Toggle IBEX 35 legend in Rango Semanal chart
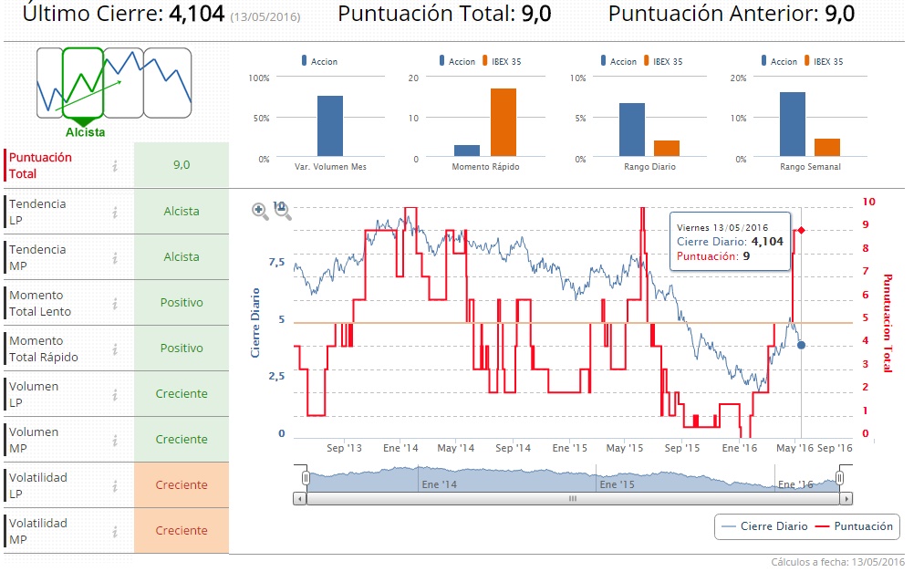Screen dimensions: 924x572 [x=824, y=61]
